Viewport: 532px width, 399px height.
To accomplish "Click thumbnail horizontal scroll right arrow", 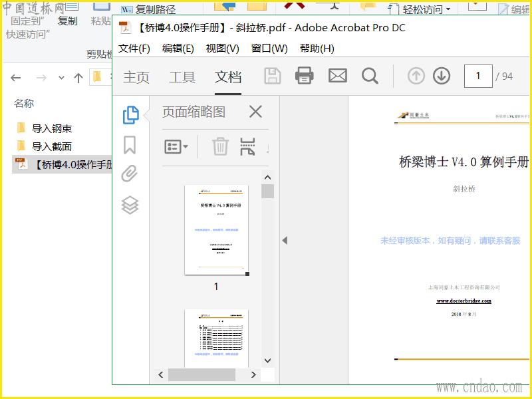I will pos(253,374).
